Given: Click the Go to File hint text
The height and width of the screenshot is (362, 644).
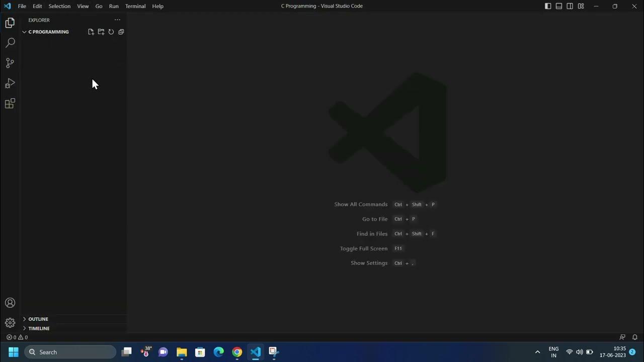Looking at the screenshot, I should (375, 219).
